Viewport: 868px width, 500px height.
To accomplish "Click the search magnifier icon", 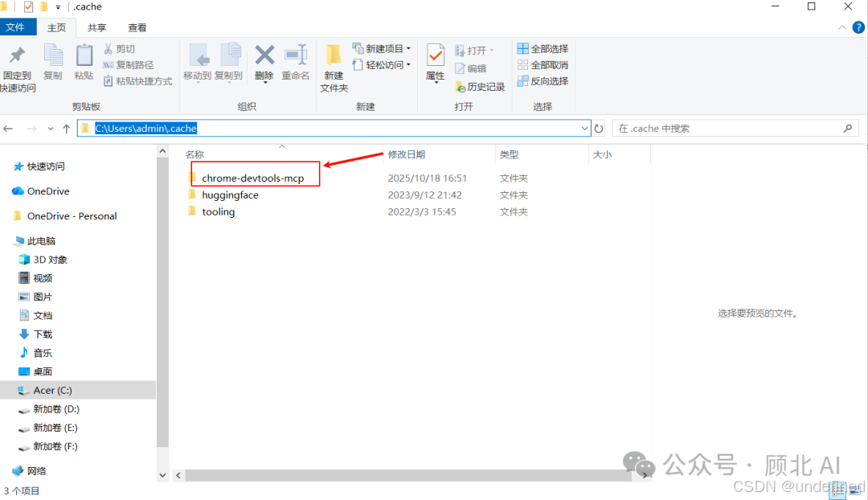I will 848,129.
